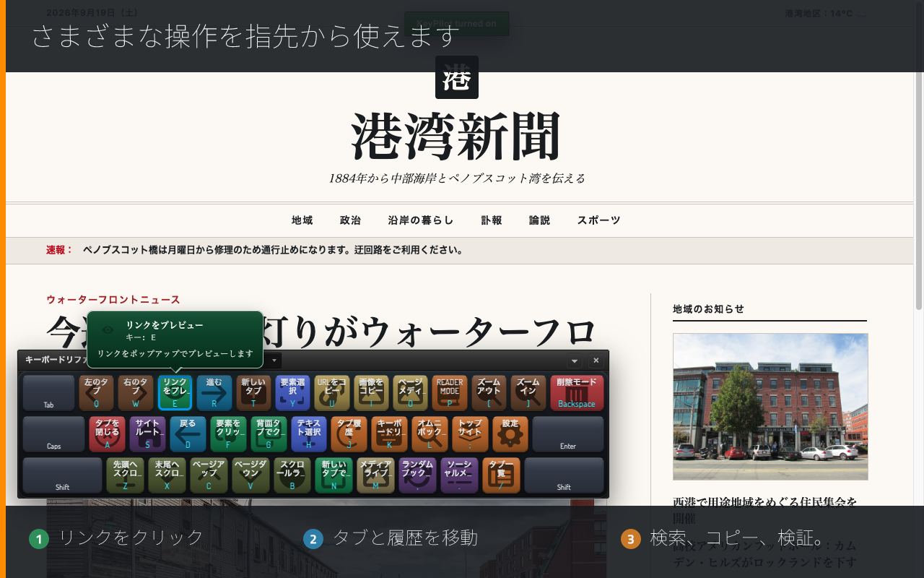Click the タブを閉じる (A) key icon
This screenshot has width=924, height=578.
107,434
